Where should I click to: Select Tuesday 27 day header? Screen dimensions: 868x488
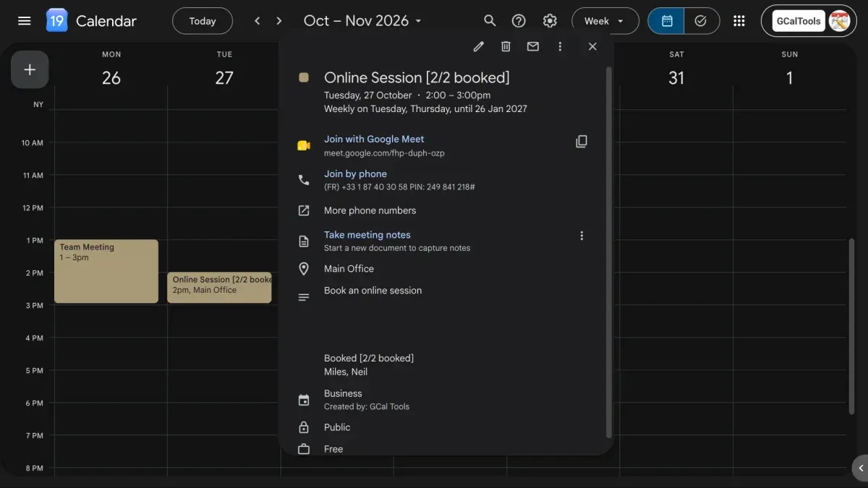click(x=224, y=70)
